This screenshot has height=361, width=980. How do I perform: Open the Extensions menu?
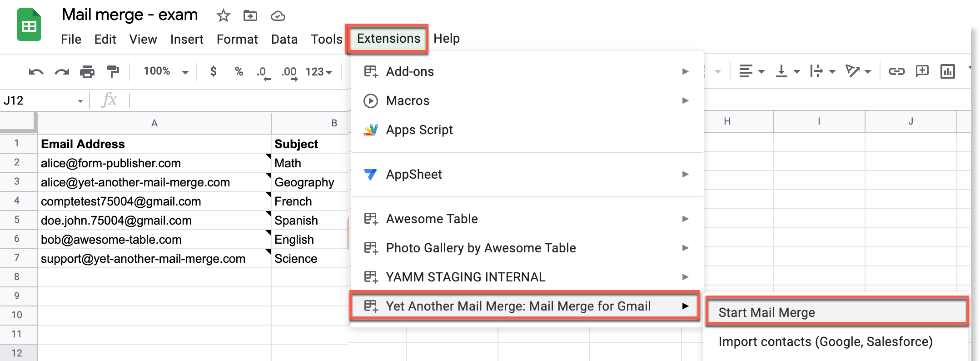pos(388,39)
